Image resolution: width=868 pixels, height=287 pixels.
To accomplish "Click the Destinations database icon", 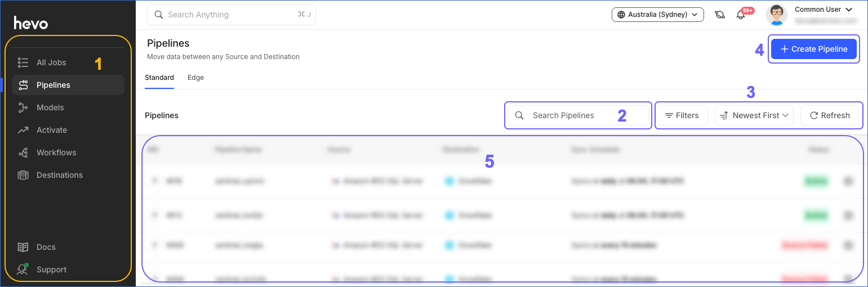I will [23, 175].
